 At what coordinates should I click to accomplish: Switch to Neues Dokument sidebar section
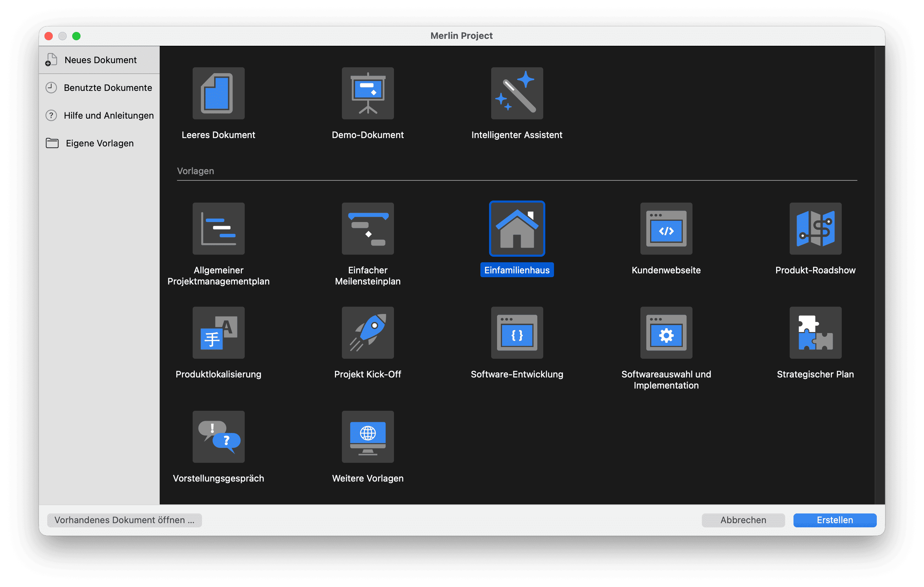(99, 60)
